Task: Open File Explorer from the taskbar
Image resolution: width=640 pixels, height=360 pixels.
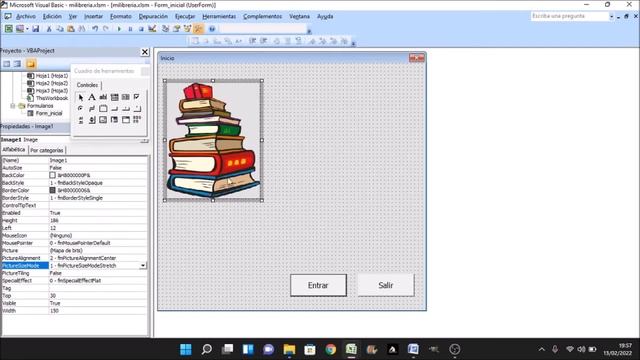Action: click(x=289, y=349)
